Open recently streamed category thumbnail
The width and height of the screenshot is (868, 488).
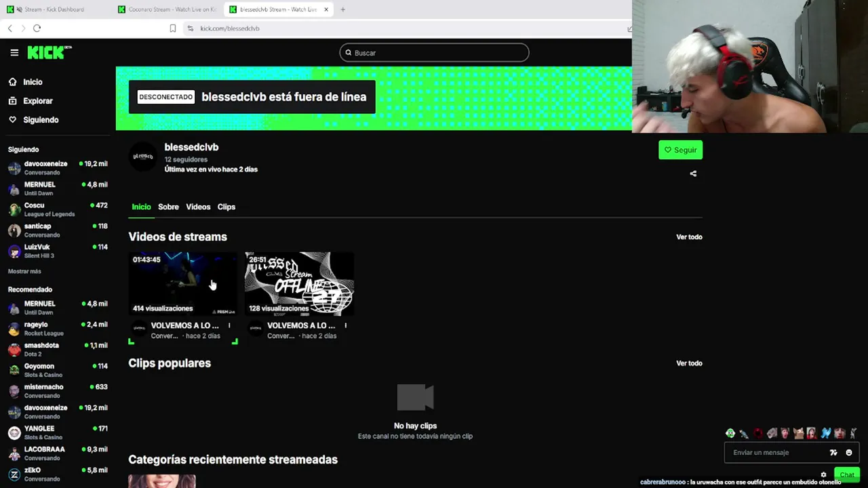click(162, 481)
